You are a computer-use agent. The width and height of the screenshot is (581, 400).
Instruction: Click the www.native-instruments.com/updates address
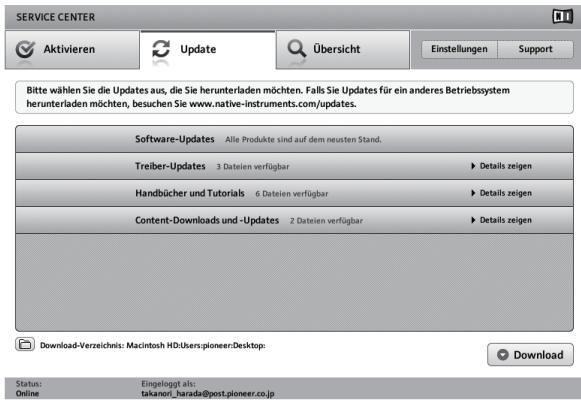[x=273, y=104]
